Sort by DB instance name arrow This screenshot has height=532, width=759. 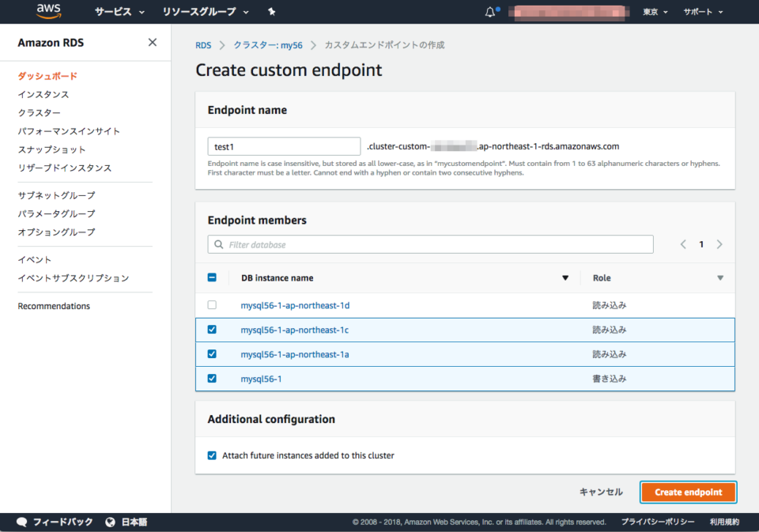565,278
